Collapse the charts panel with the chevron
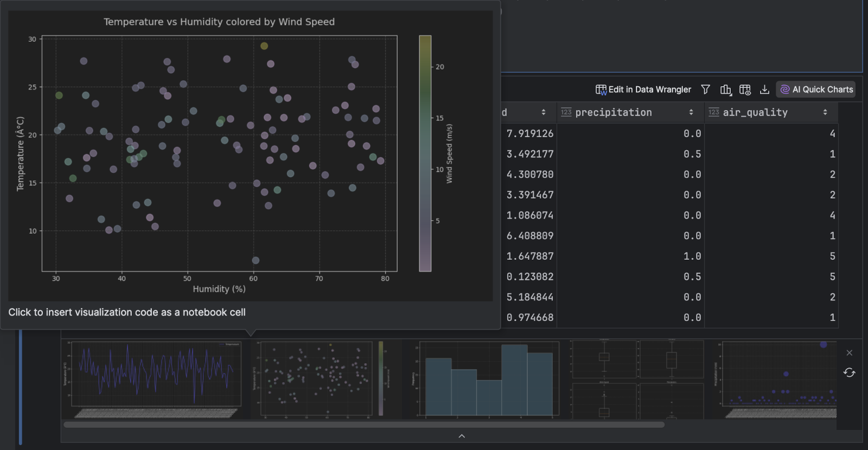Screen dimensions: 868x450 click(462, 436)
